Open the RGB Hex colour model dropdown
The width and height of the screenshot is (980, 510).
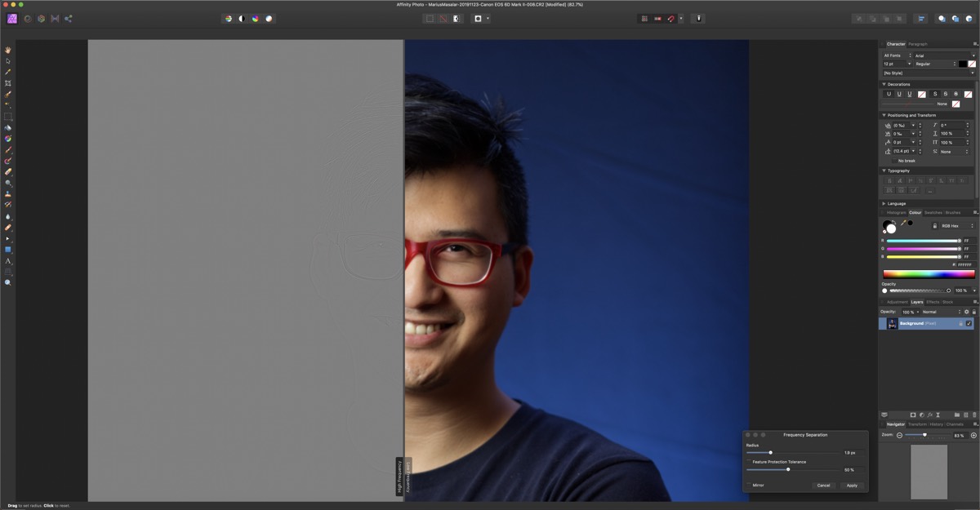click(958, 225)
